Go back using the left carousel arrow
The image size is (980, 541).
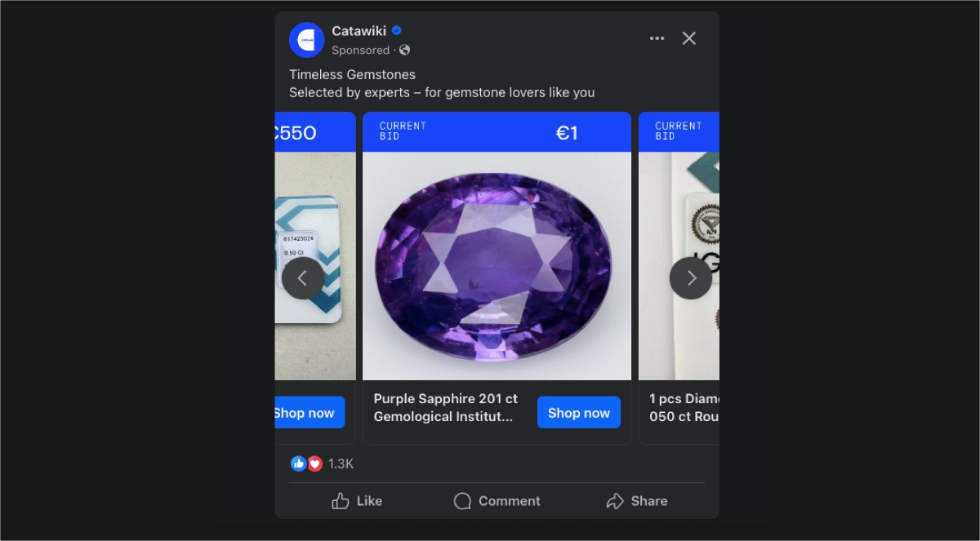click(303, 277)
